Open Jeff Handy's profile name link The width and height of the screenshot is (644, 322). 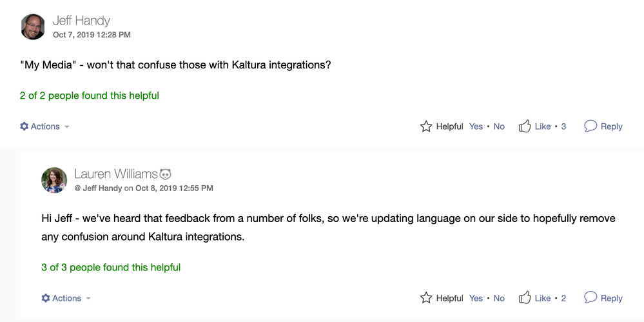tap(81, 21)
